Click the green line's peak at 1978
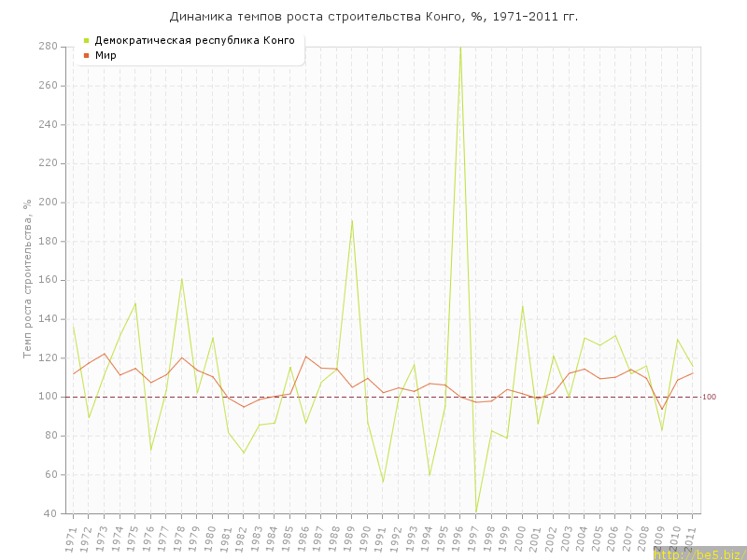 click(181, 278)
